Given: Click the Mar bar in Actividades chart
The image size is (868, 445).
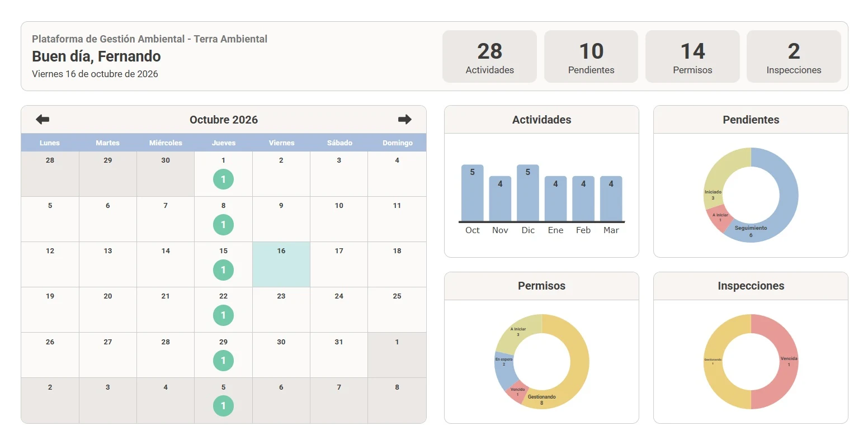Looking at the screenshot, I should [611, 198].
